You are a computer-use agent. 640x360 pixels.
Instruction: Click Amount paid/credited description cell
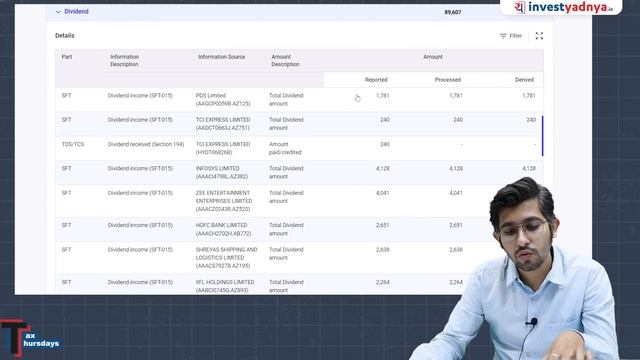point(285,148)
